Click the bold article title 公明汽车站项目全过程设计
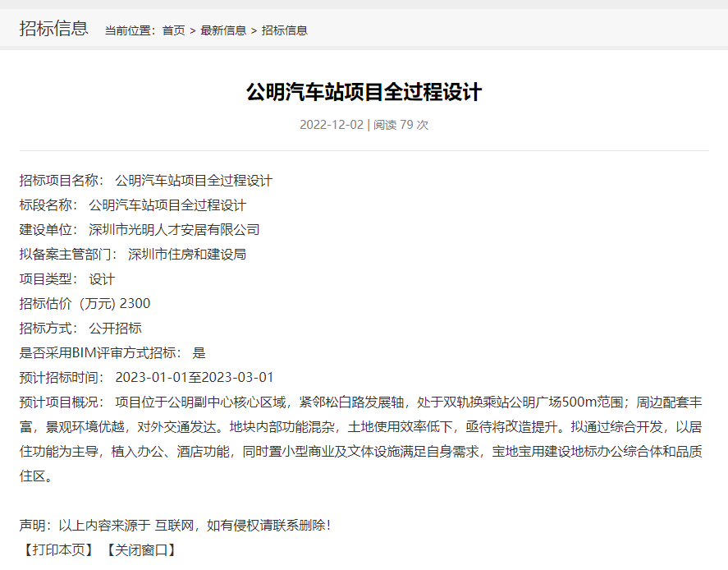728x570 pixels. 364,92
